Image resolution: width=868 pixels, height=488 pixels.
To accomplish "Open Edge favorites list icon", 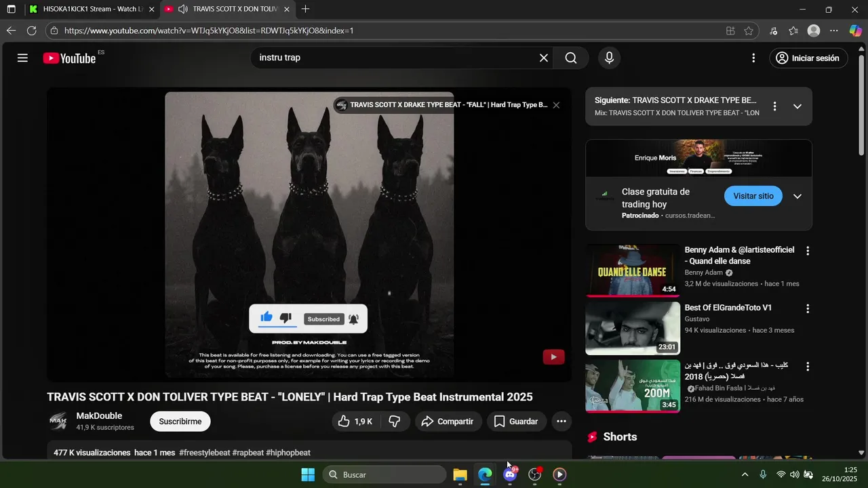I will pyautogui.click(x=793, y=30).
